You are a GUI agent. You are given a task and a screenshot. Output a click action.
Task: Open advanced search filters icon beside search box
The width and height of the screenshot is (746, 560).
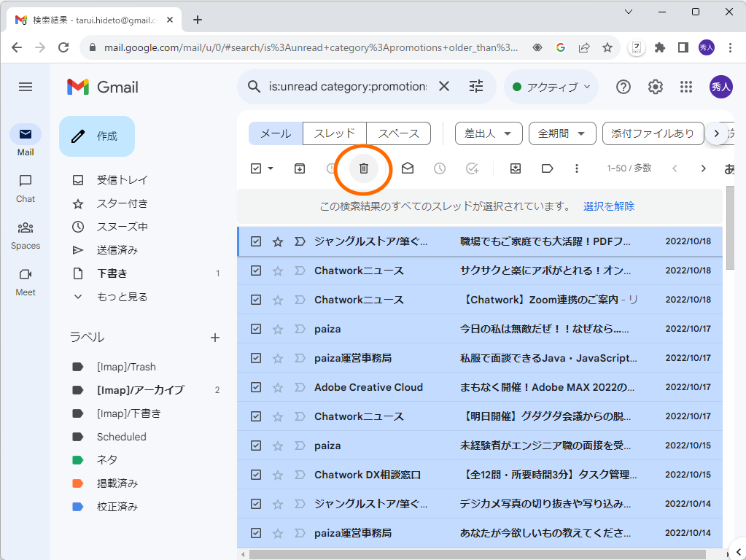(475, 86)
